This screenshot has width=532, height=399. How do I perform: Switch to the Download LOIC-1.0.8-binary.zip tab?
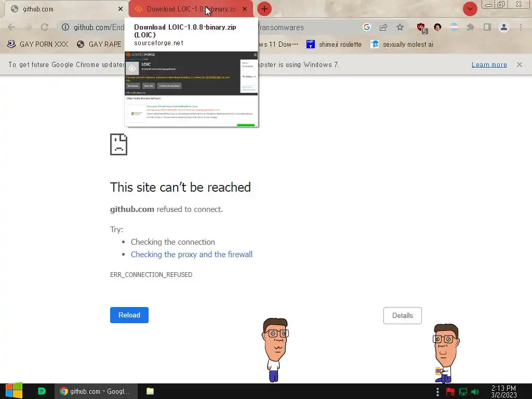coord(191,9)
